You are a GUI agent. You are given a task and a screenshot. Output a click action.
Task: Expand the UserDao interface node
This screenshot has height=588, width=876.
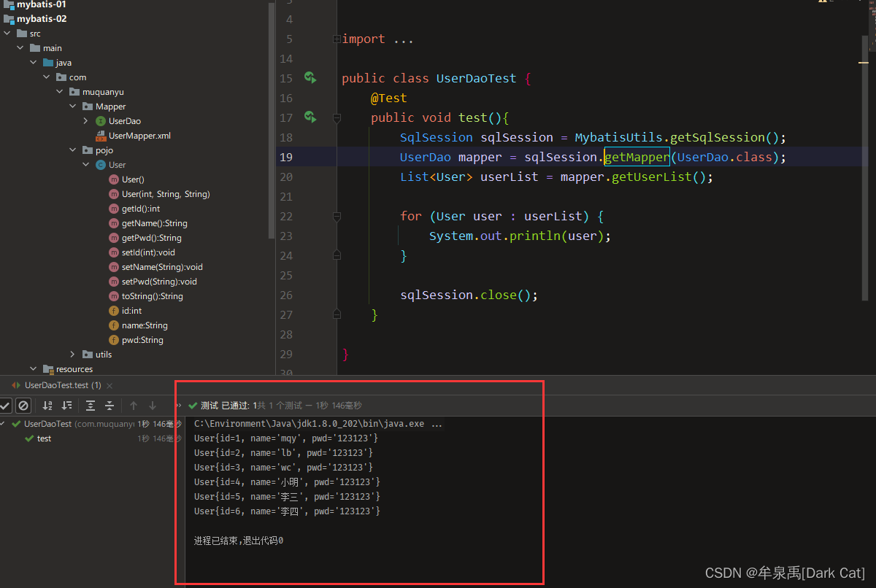86,121
